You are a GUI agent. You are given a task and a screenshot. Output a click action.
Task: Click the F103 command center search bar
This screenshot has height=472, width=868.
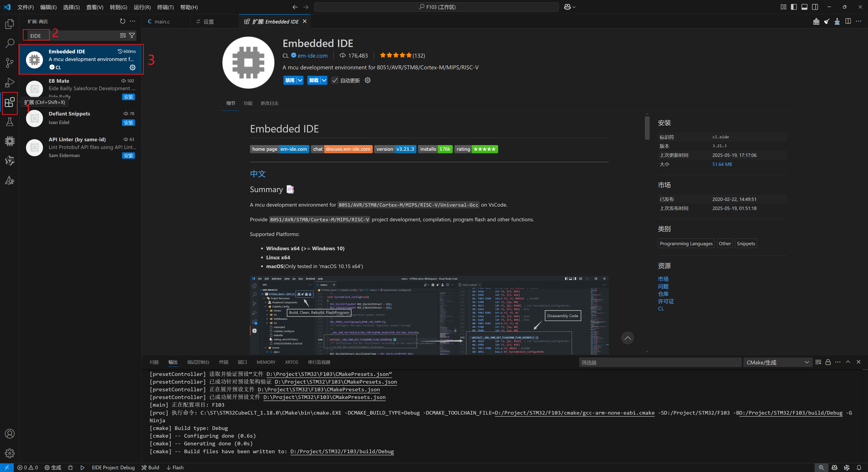(436, 7)
